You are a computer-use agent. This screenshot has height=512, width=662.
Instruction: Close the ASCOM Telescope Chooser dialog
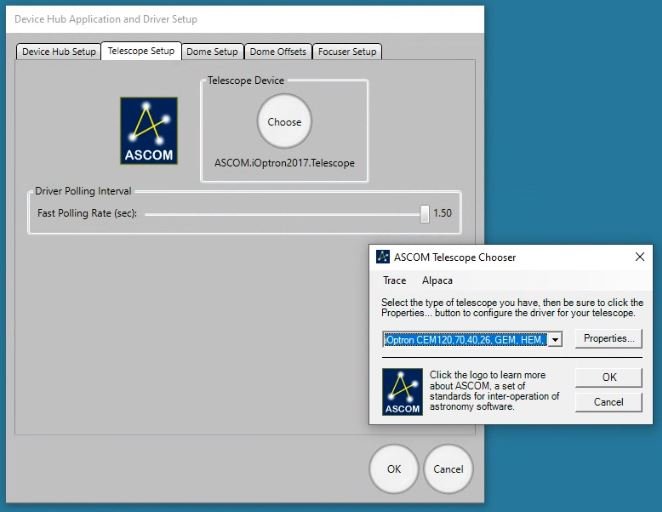pos(640,257)
